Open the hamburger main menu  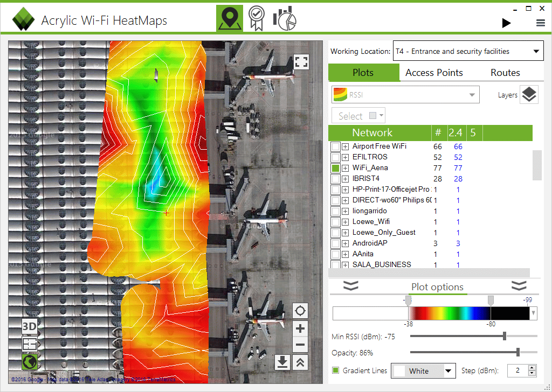[x=540, y=23]
